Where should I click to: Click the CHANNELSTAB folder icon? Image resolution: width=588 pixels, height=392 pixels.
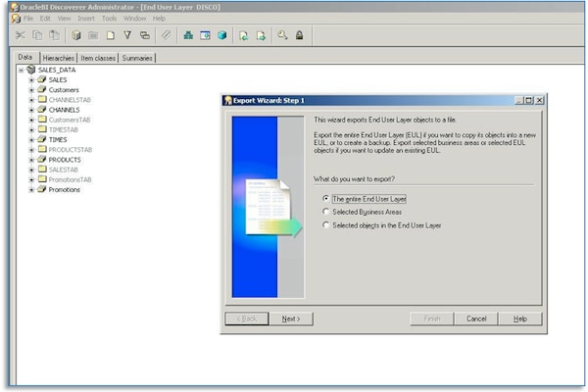(42, 99)
